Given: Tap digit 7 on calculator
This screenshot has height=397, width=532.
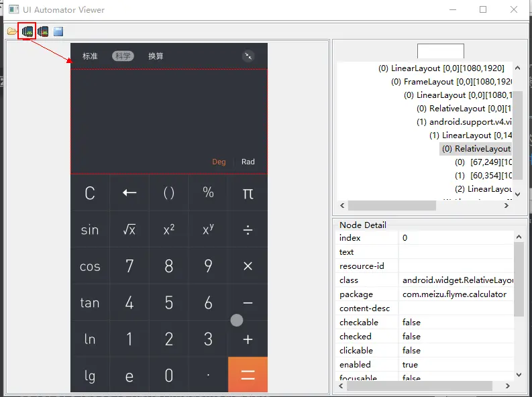Looking at the screenshot, I should pos(129,266).
